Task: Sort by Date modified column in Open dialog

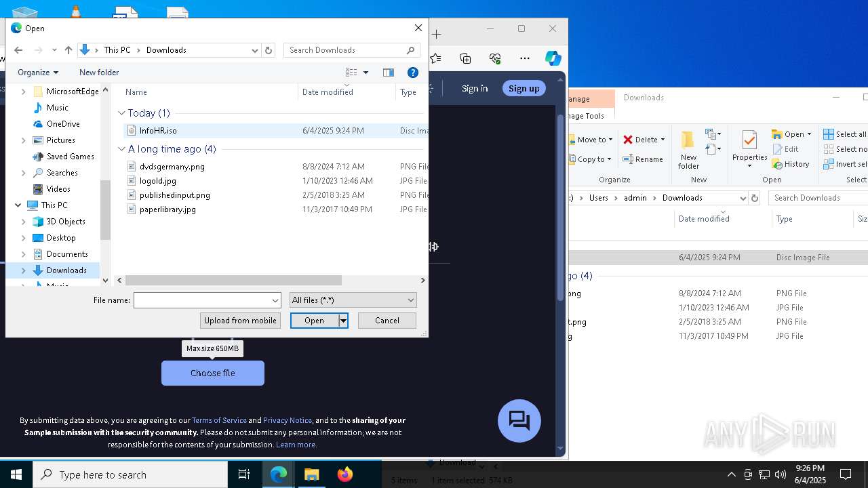Action: [x=328, y=92]
